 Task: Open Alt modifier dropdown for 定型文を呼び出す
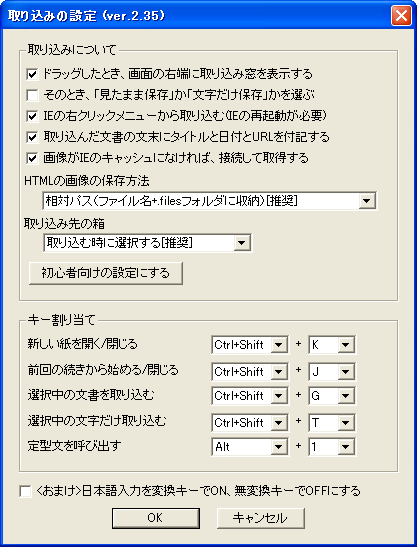pos(250,447)
